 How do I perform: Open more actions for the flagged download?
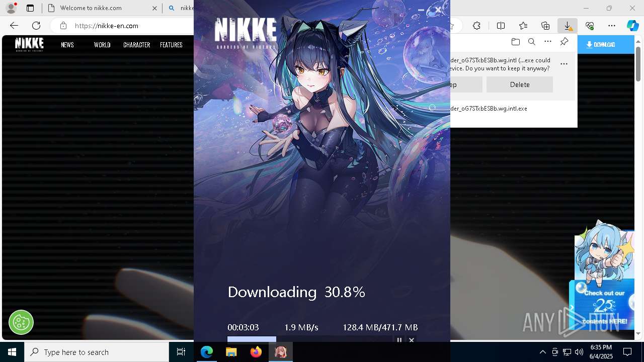(564, 64)
